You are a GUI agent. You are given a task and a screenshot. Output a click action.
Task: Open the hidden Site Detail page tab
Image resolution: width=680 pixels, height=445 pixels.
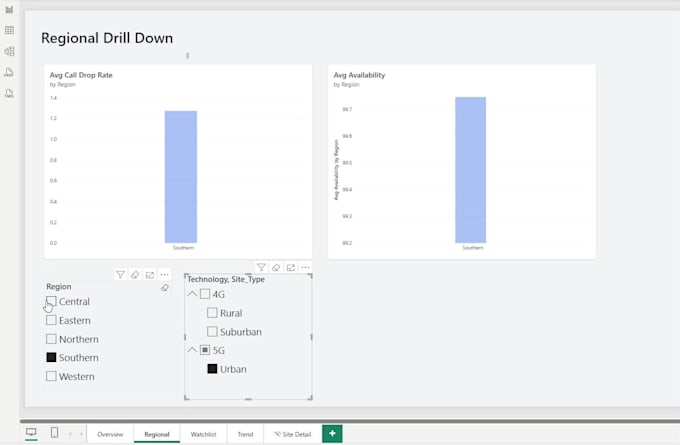click(293, 434)
